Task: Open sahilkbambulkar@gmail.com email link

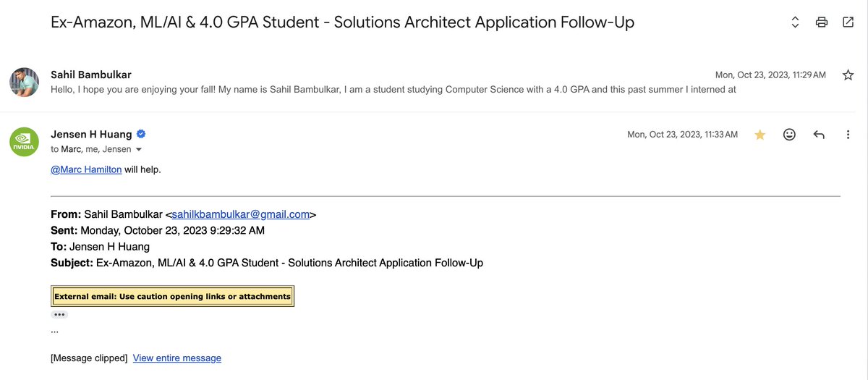Action: tap(241, 214)
